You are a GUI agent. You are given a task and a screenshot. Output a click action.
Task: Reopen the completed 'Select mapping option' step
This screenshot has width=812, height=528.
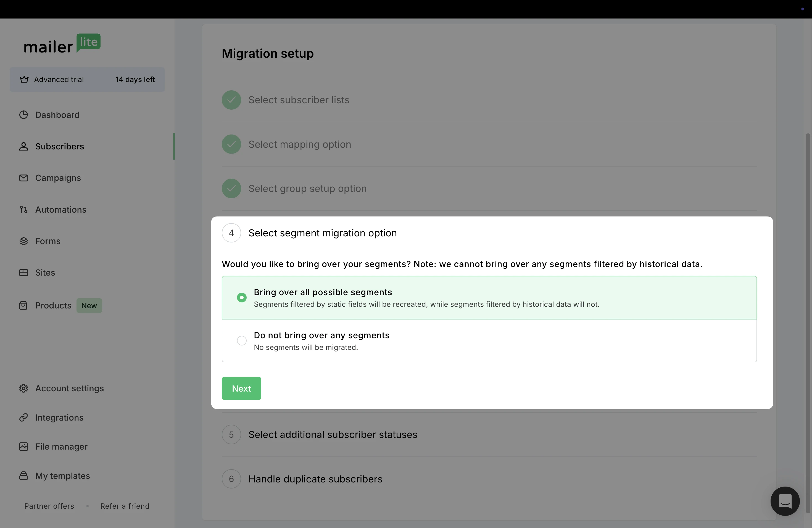click(x=299, y=144)
